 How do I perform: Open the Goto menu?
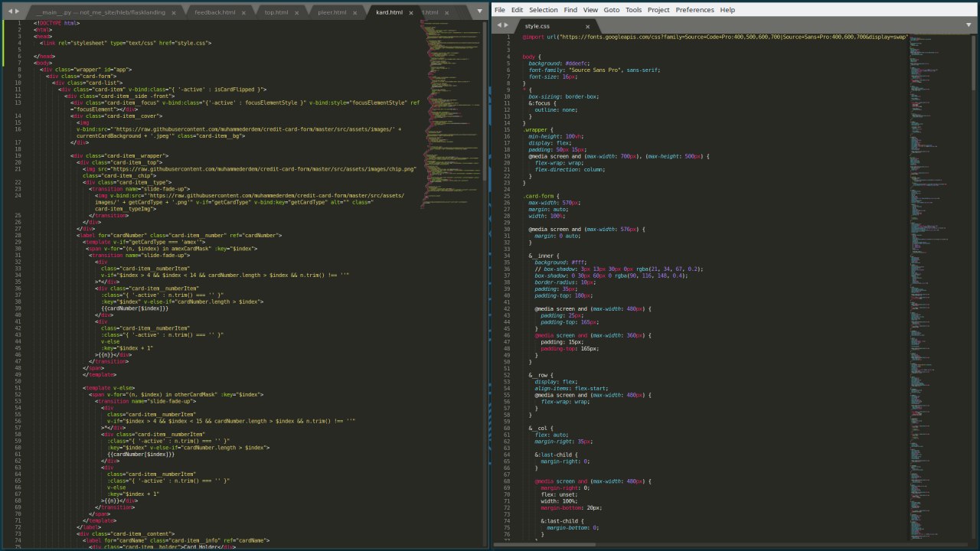[612, 10]
